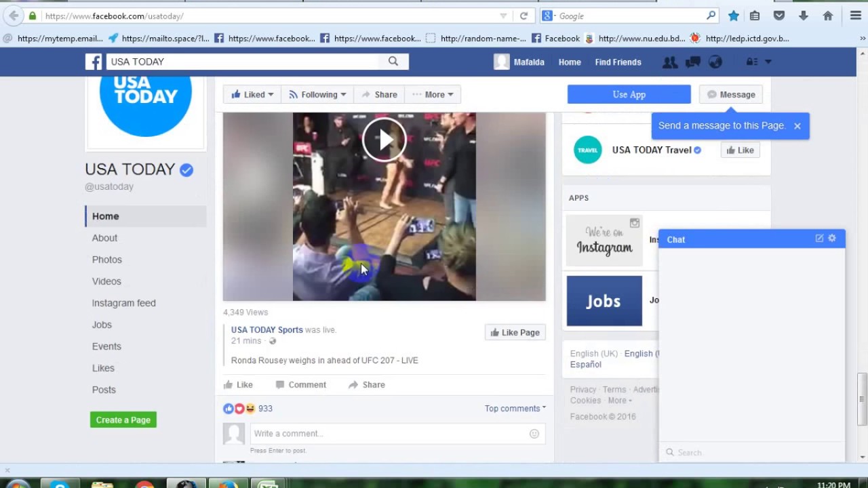Open the URL bar history dropdown arrow
Image resolution: width=868 pixels, height=488 pixels.
tap(503, 16)
